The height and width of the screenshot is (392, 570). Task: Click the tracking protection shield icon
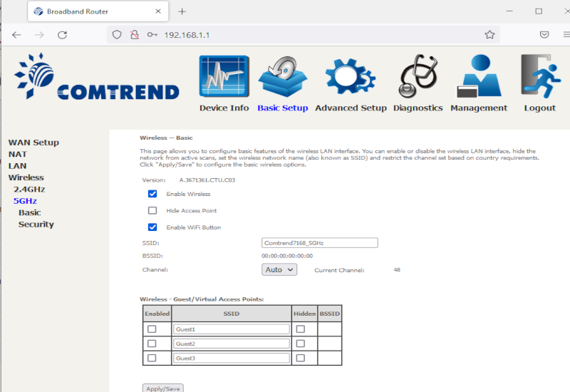pyautogui.click(x=117, y=34)
